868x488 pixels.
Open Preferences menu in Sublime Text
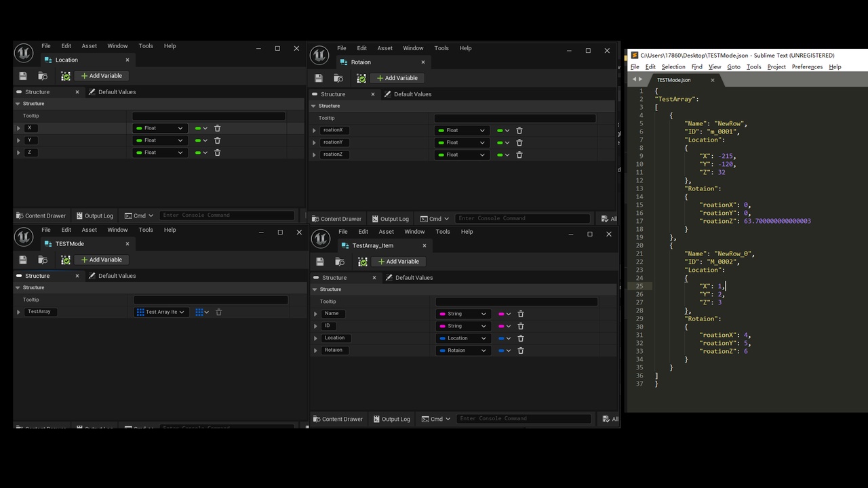(x=807, y=66)
